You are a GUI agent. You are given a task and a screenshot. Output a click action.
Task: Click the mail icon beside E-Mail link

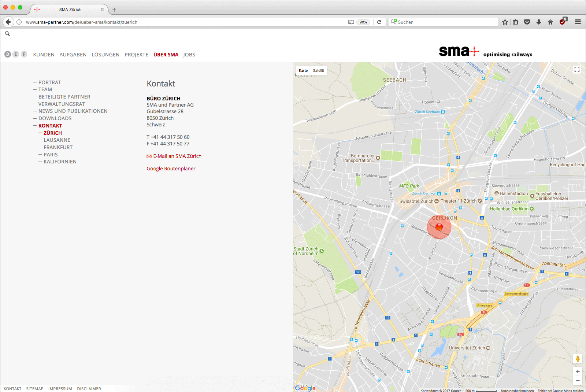click(149, 156)
